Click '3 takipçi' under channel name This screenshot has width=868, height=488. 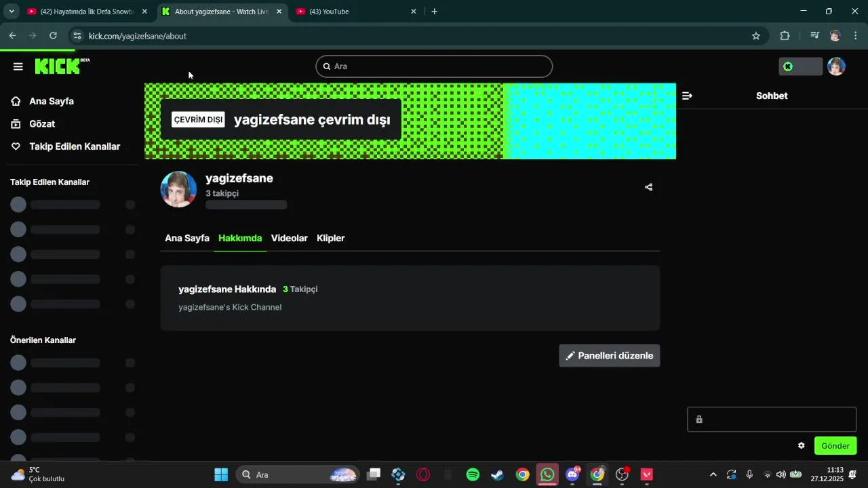(x=222, y=193)
